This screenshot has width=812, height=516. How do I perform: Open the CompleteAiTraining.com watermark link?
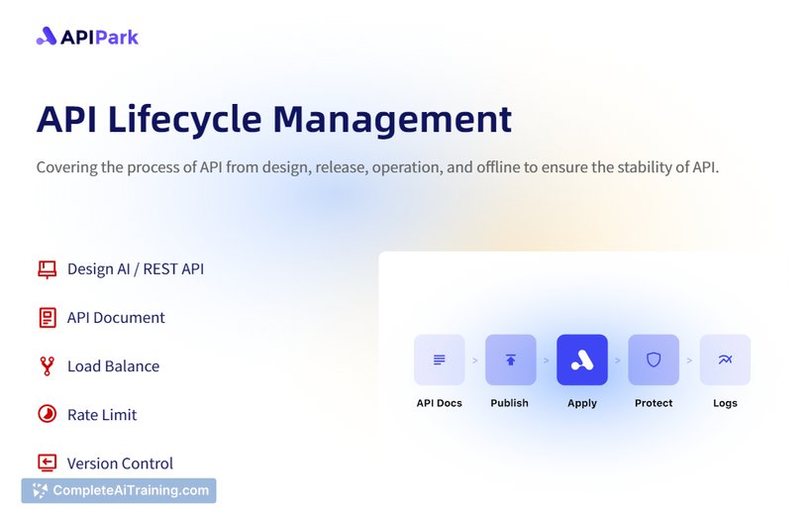tap(119, 490)
